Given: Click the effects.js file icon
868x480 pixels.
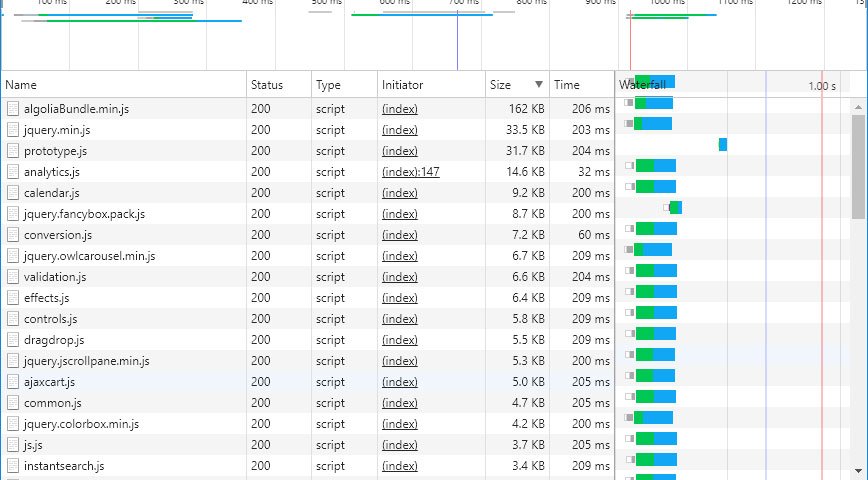Looking at the screenshot, I should coord(13,298).
